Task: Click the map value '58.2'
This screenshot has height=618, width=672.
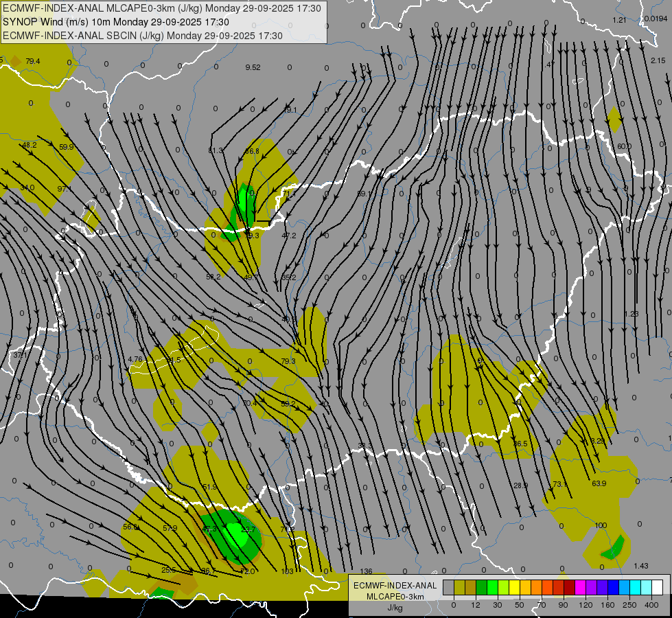Action: pos(213,277)
